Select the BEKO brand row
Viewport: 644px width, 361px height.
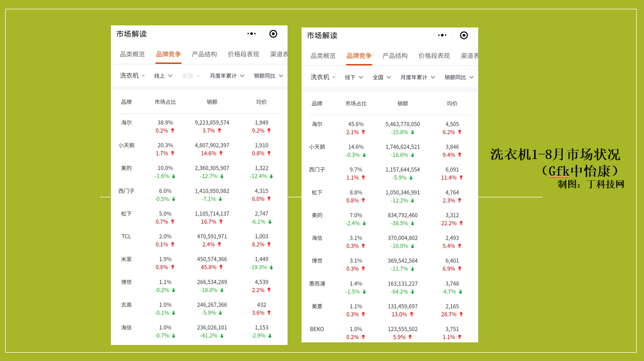click(390, 333)
